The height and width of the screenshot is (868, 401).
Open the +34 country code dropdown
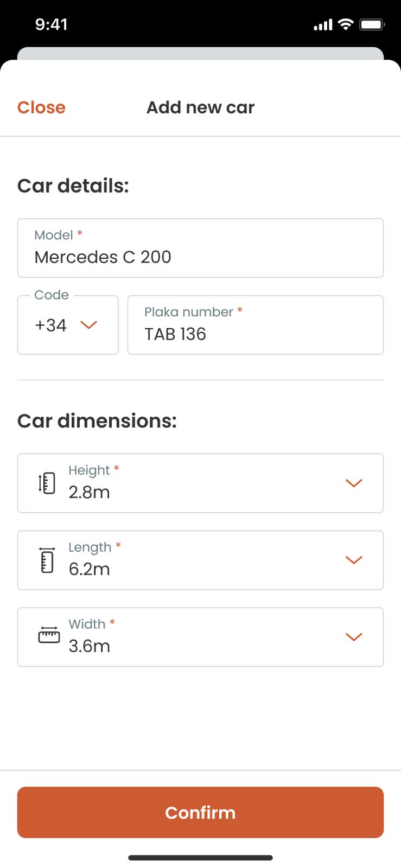pyautogui.click(x=67, y=325)
